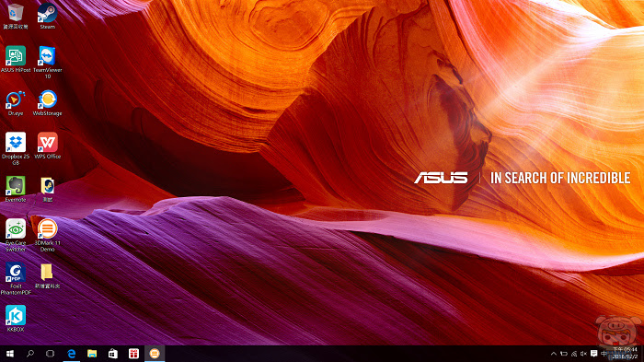Open the yellow folder on desktop

click(47, 275)
